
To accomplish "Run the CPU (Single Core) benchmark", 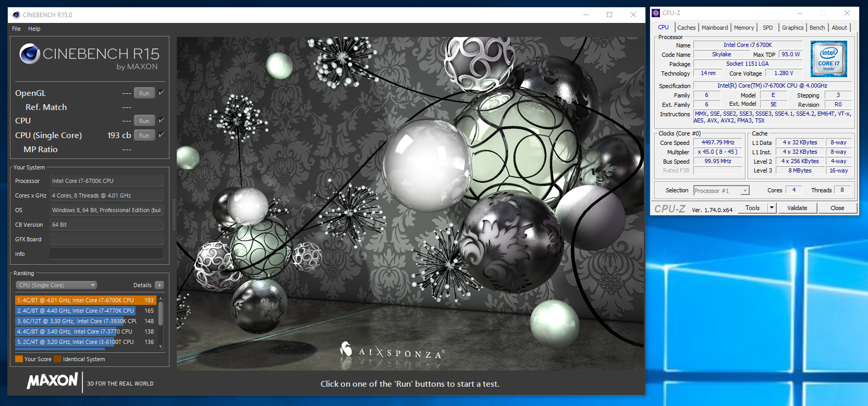I will [x=144, y=136].
